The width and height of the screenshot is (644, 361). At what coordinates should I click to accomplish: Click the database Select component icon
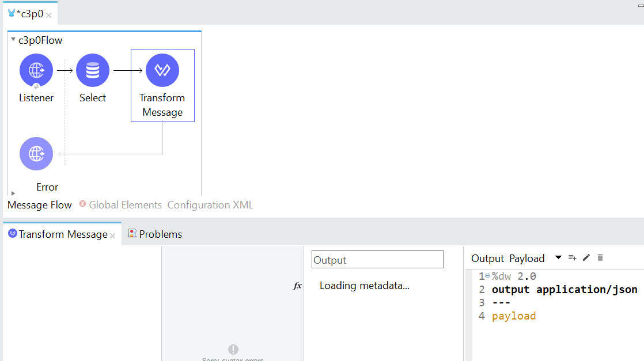93,70
